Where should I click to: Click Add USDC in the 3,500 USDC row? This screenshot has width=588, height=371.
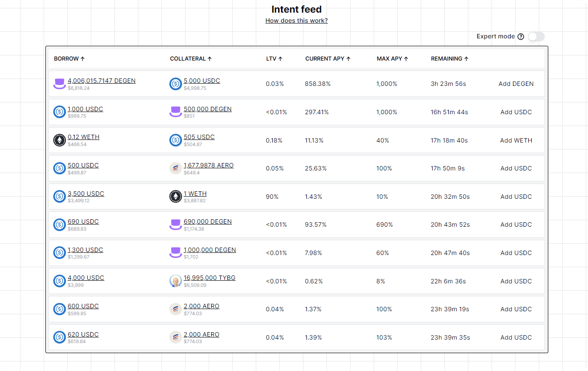coord(516,197)
